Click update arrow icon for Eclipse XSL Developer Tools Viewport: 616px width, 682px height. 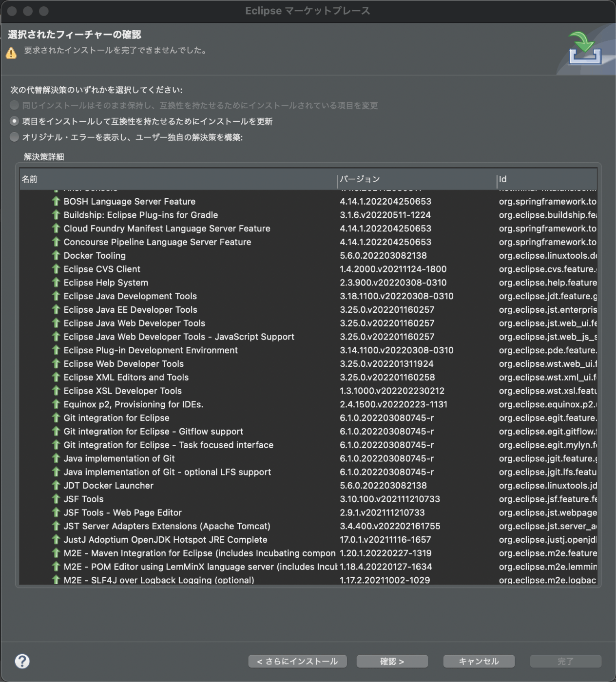point(56,391)
